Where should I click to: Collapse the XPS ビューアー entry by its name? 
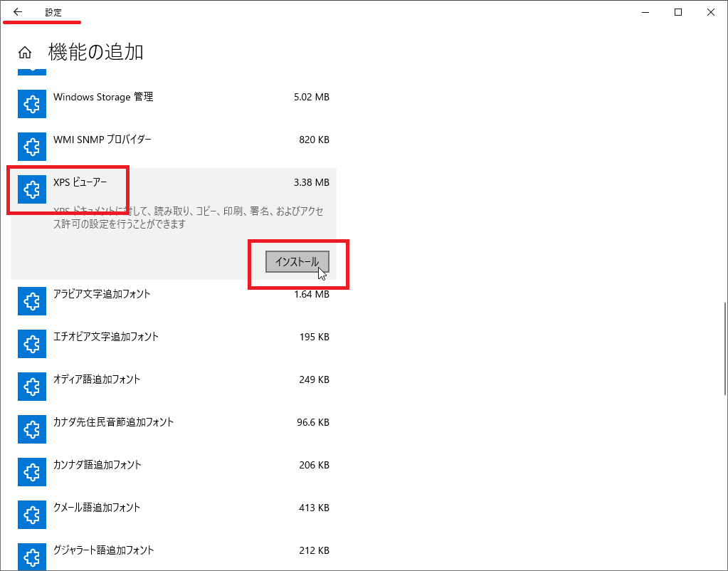pos(80,182)
